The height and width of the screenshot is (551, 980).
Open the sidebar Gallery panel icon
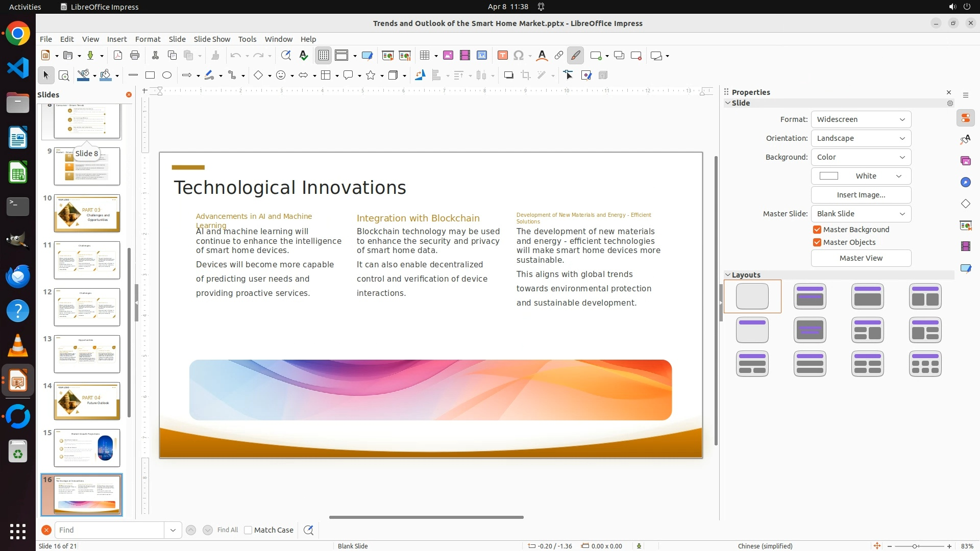pos(965,161)
